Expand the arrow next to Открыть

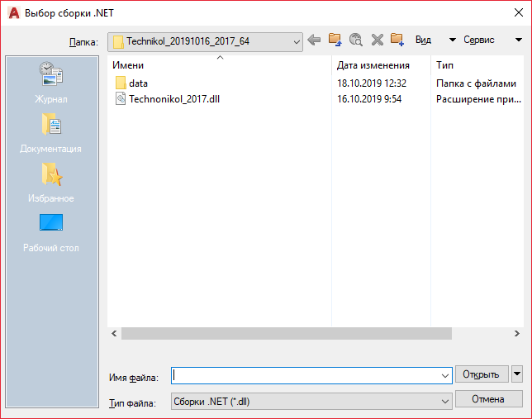(x=517, y=374)
